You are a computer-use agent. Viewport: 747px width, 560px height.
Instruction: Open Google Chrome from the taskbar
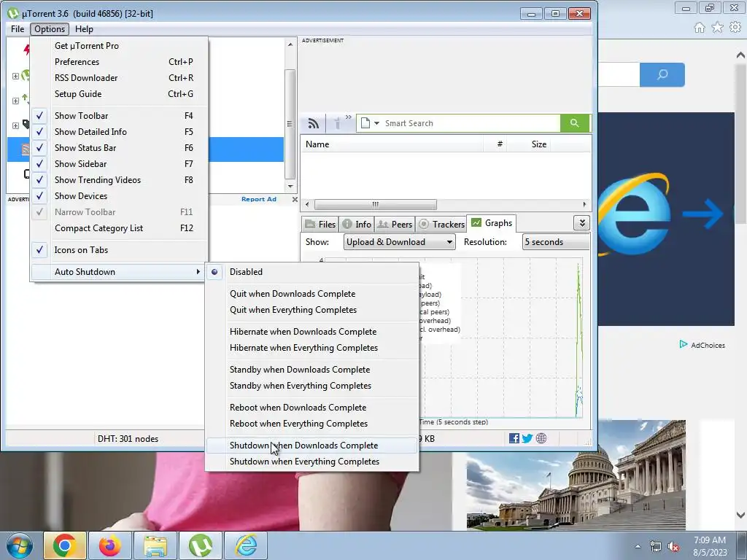(65, 545)
